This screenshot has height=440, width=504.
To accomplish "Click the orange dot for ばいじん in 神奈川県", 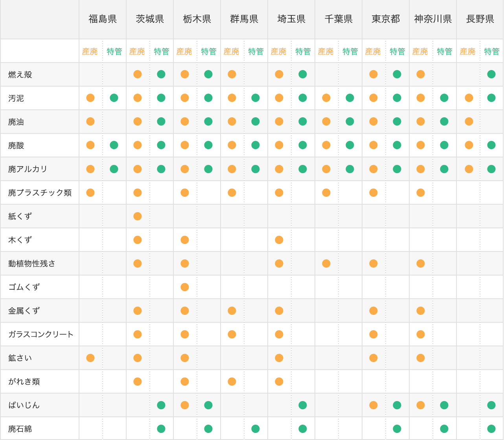I will [421, 405].
